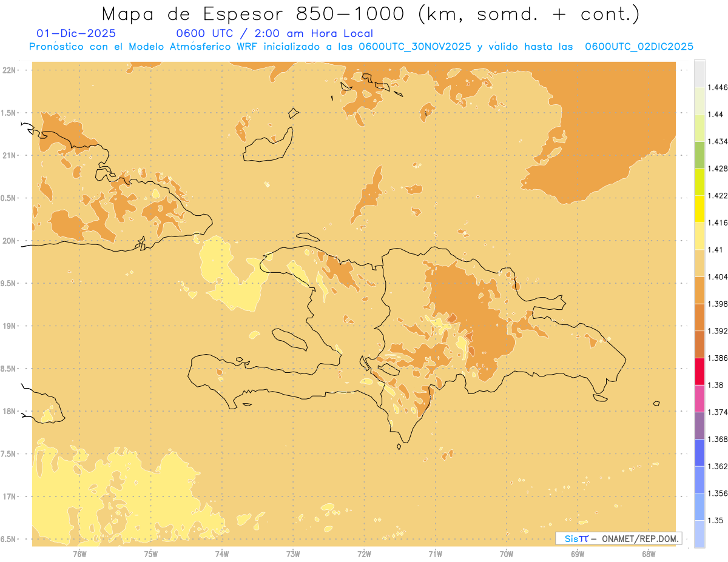Click the colorbar value '1.368'
The width and height of the screenshot is (728, 562).
718,439
